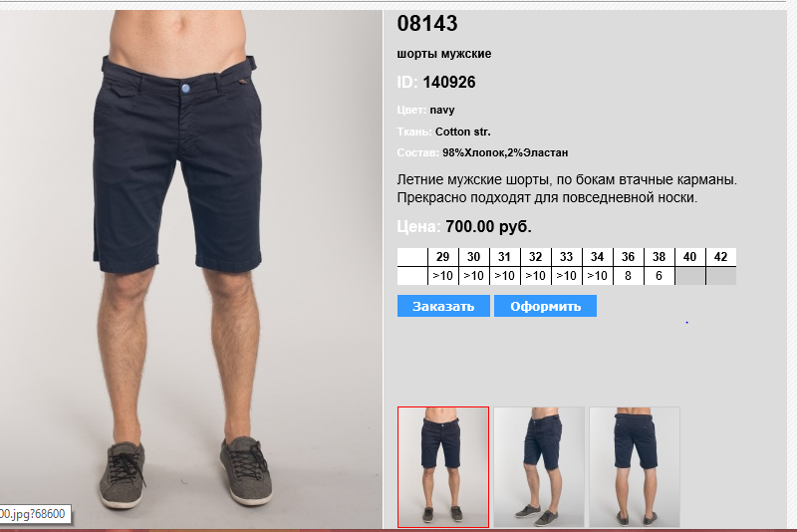This screenshot has height=532, width=797.
Task: Click the stock quantity 8 under size 36
Action: point(629,276)
